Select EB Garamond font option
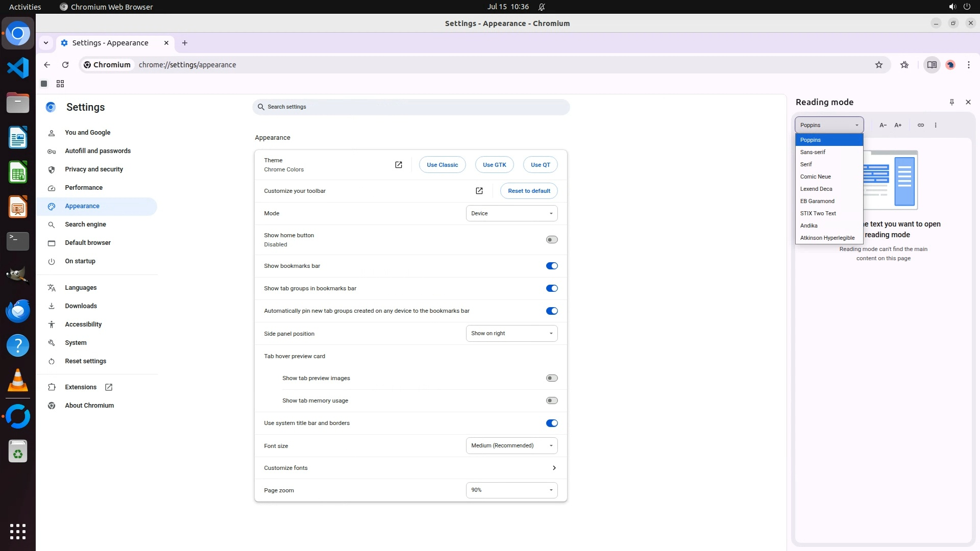The height and width of the screenshot is (551, 980). [817, 201]
